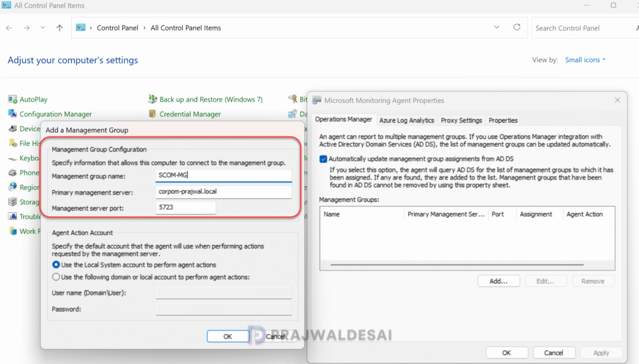Expand the address bar history dropdown
639x364 pixels.
(x=496, y=27)
